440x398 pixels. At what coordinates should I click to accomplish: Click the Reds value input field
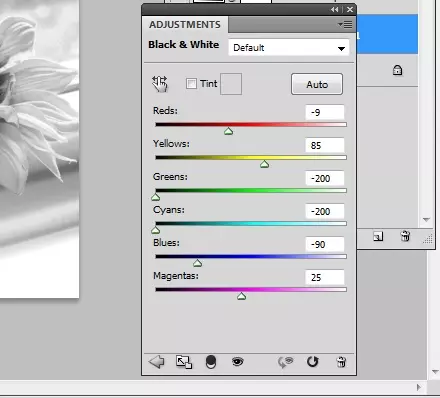[x=325, y=112]
